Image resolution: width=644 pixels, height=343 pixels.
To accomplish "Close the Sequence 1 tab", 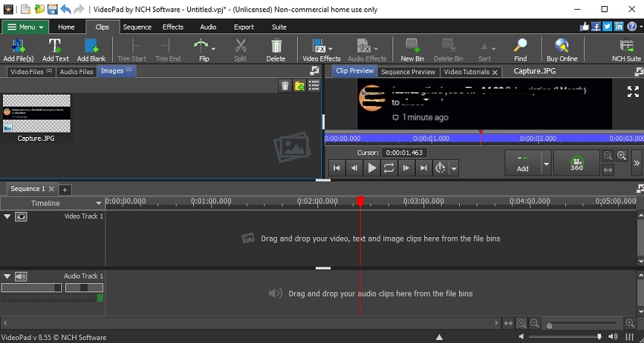I will coord(52,189).
